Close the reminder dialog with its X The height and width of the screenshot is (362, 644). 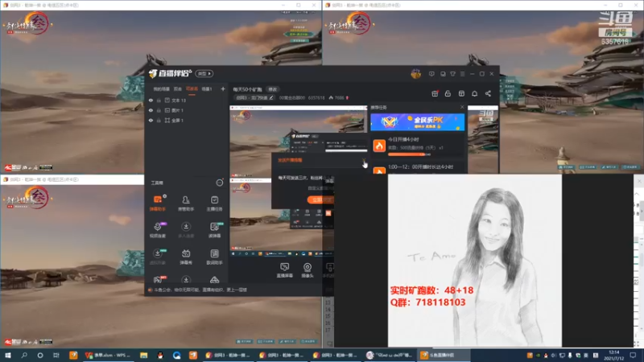(364, 160)
